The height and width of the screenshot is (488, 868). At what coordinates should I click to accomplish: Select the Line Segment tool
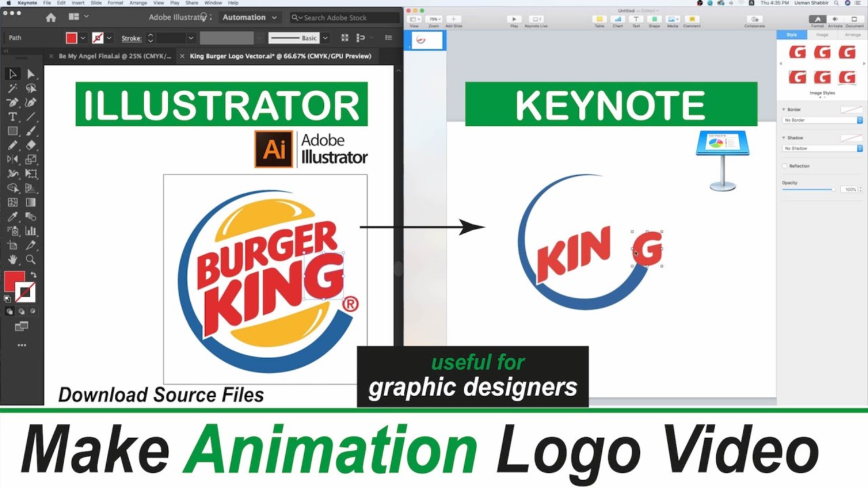[31, 117]
